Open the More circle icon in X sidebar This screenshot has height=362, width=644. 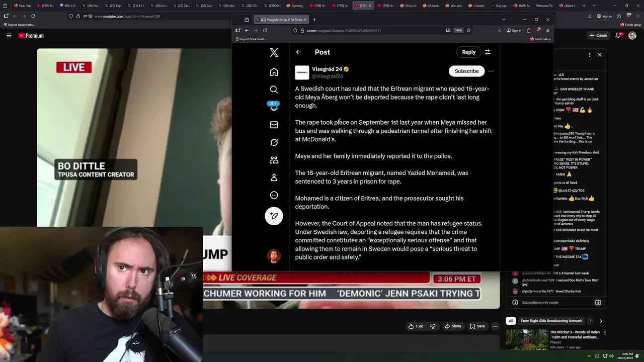tap(274, 195)
